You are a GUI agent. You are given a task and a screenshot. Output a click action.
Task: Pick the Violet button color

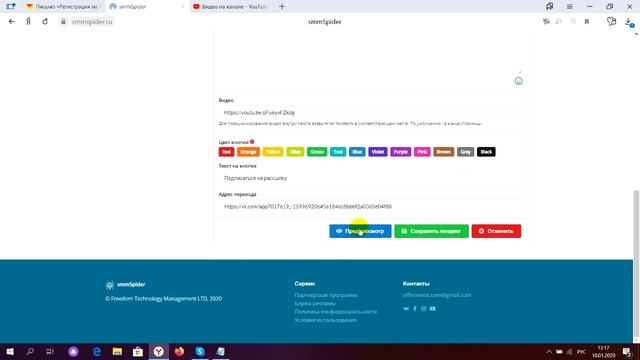pos(378,152)
